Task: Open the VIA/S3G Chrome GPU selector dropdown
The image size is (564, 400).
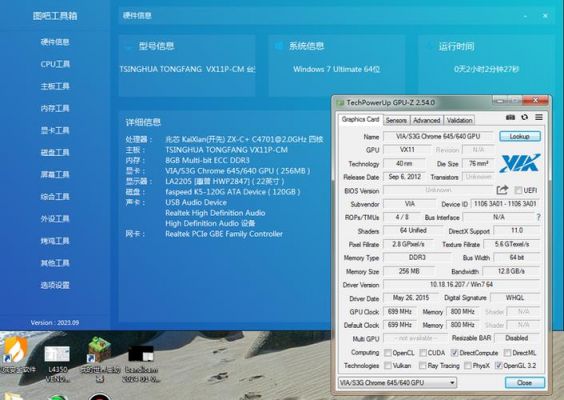Action: coord(397,383)
